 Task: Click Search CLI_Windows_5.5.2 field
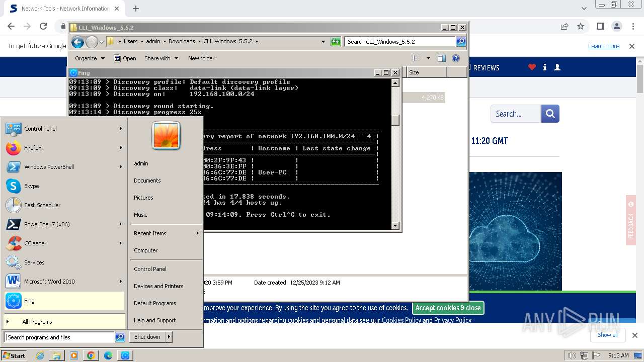(x=400, y=42)
